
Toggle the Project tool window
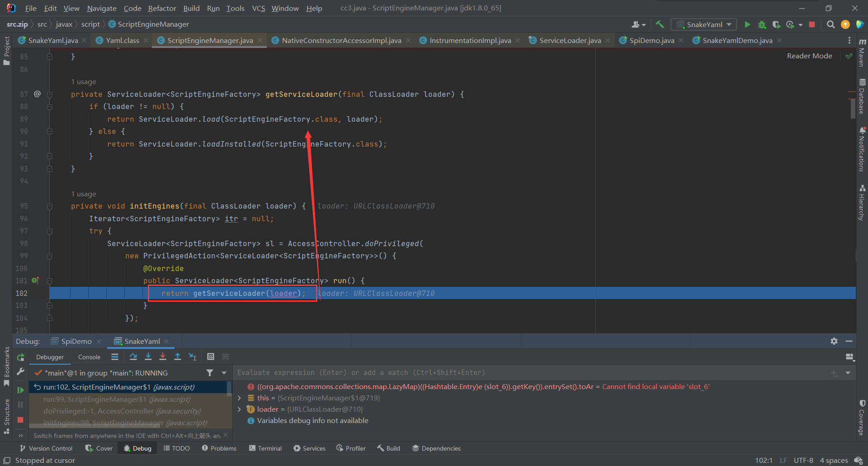[x=6, y=51]
